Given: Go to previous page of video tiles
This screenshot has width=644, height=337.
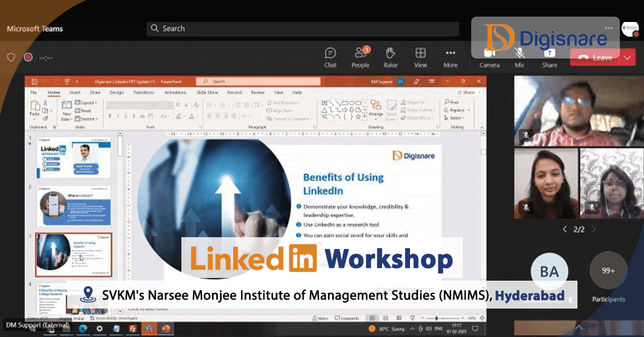Looking at the screenshot, I should click(564, 229).
